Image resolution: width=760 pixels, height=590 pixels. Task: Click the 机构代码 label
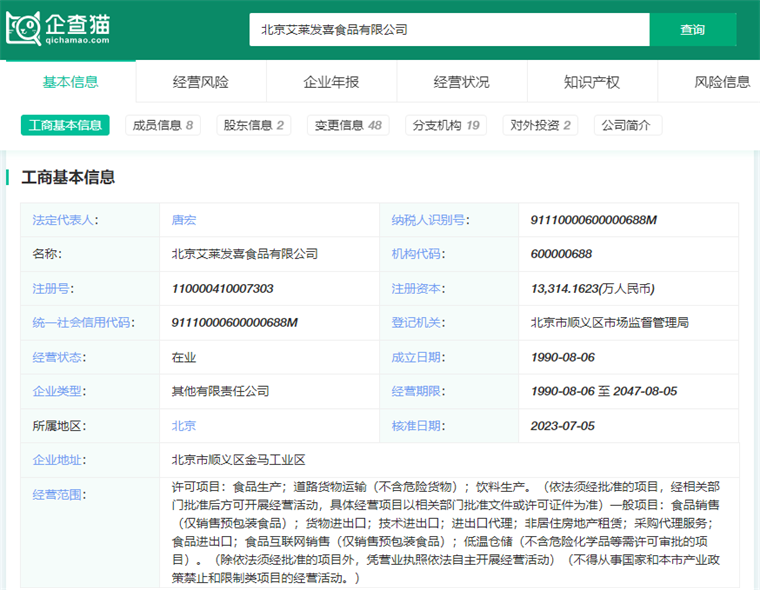click(x=416, y=254)
